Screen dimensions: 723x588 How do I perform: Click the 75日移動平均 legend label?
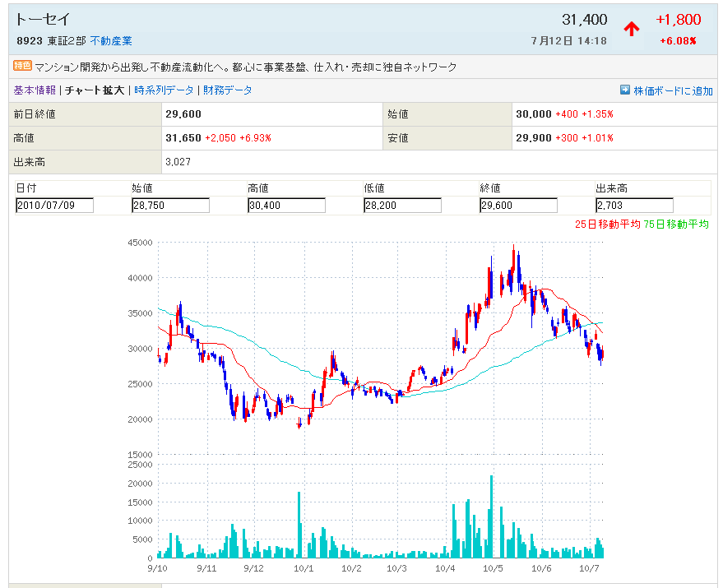coord(676,225)
